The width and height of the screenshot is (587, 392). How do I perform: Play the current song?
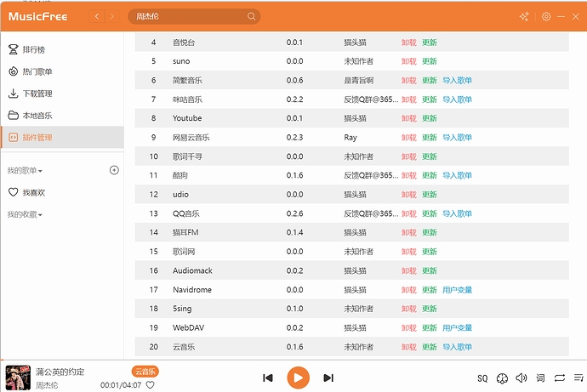pyautogui.click(x=298, y=378)
